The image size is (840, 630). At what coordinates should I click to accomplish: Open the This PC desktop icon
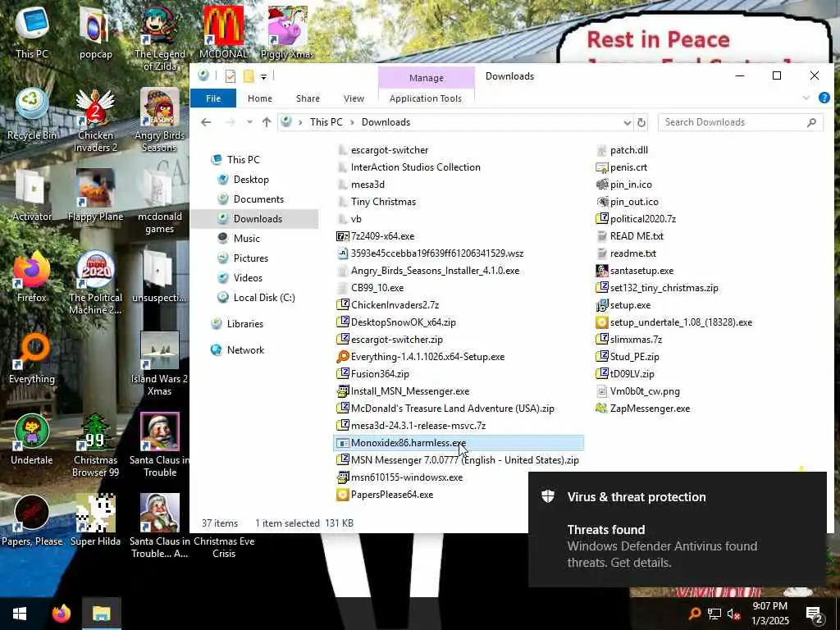coord(32,32)
